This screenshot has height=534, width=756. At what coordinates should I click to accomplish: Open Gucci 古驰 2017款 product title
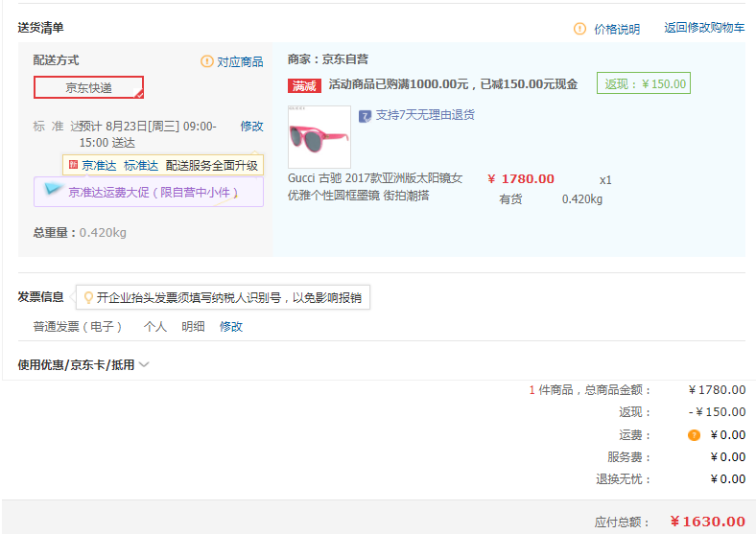[375, 187]
